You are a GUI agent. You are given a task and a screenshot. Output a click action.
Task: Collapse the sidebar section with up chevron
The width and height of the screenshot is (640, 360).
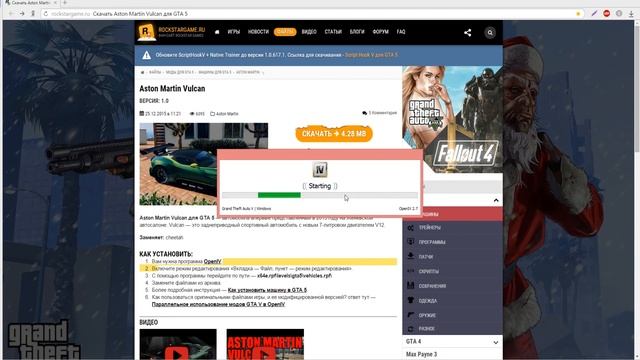496,200
